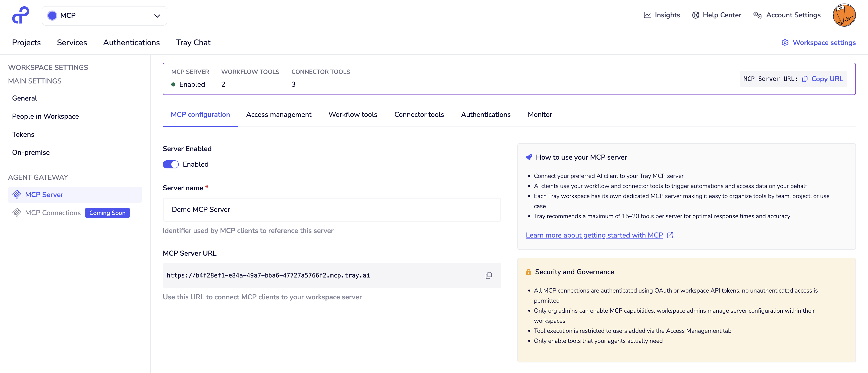Open Tray Chat
Screen dimensions: 868x373
[193, 42]
